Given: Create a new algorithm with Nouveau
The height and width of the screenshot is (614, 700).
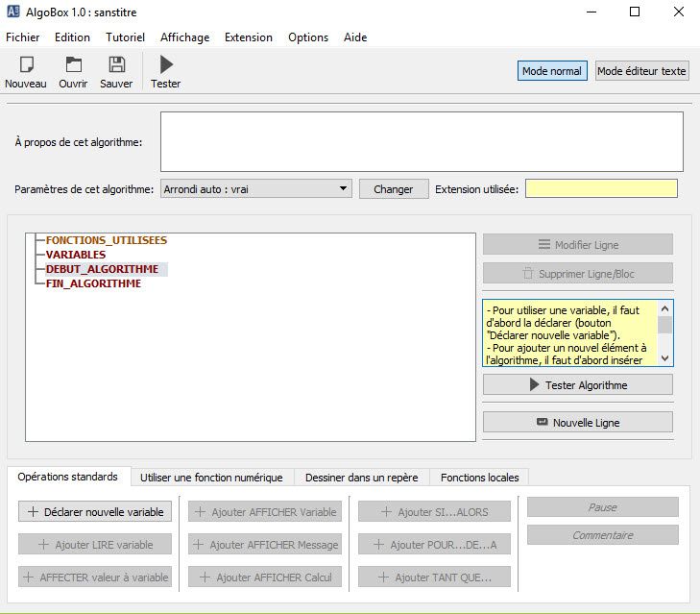Looking at the screenshot, I should pos(26,72).
